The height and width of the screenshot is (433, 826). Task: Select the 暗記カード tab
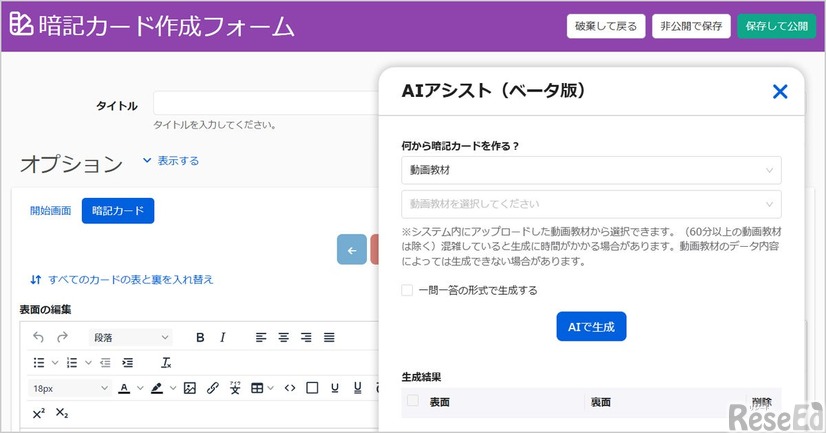118,211
